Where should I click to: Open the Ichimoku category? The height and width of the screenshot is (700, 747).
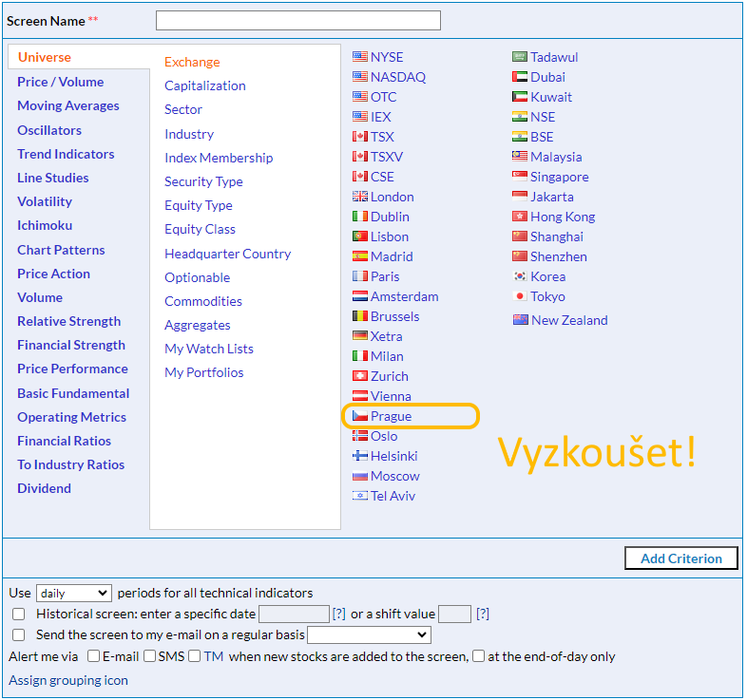[x=45, y=225]
